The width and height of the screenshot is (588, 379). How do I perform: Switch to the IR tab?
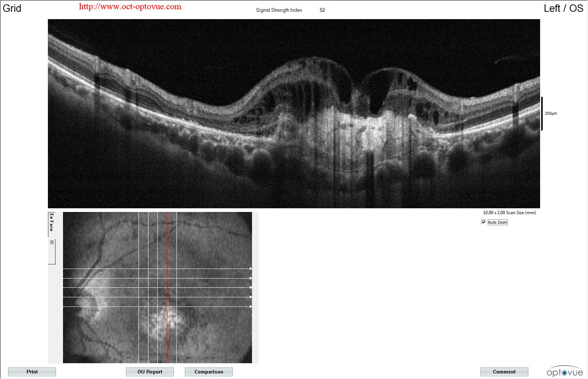click(x=52, y=251)
